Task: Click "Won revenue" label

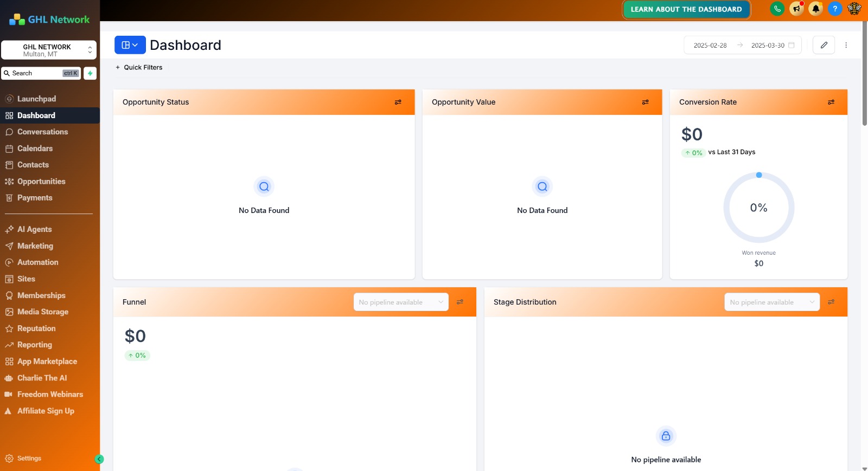Action: (759, 253)
